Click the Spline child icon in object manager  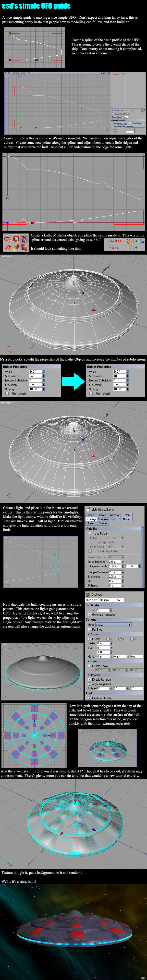coord(128,248)
